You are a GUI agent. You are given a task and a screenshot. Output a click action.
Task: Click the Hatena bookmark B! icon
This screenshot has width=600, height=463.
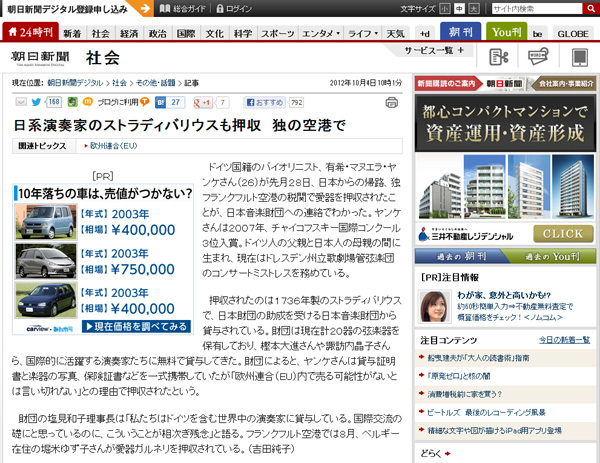161,102
